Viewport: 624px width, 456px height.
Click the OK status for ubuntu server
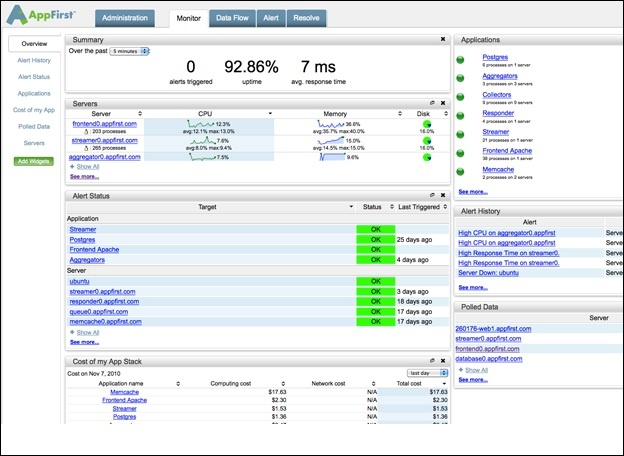click(x=376, y=281)
